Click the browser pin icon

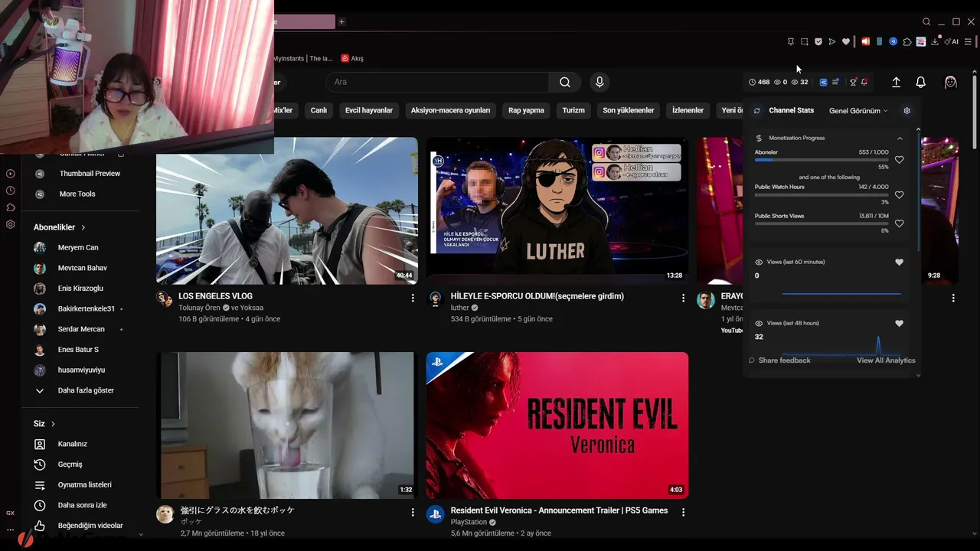(791, 42)
